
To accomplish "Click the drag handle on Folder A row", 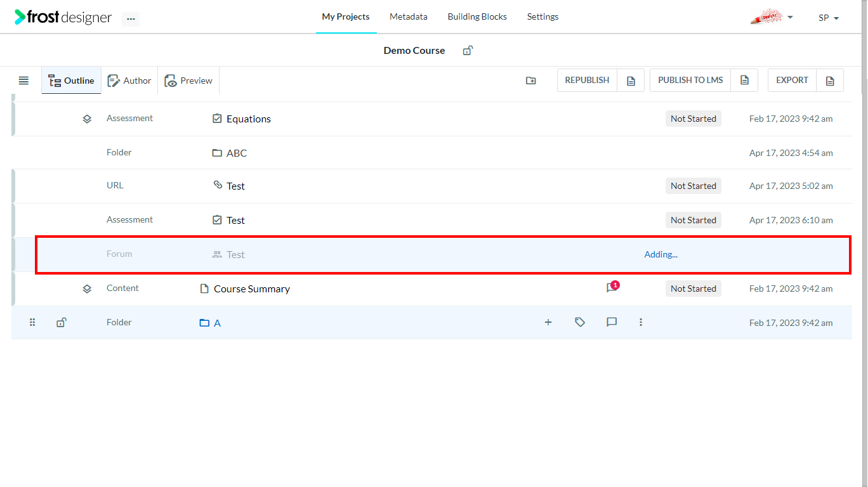I will pyautogui.click(x=32, y=322).
